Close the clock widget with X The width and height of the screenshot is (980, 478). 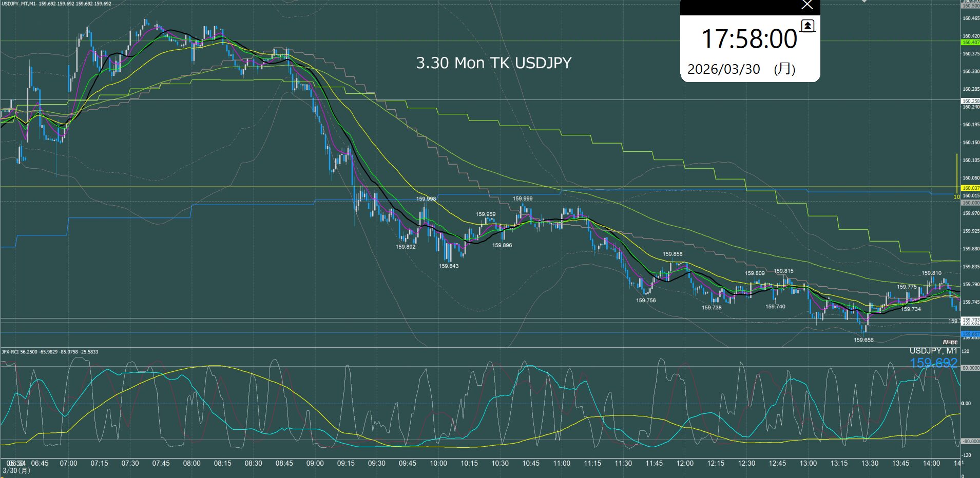[807, 6]
